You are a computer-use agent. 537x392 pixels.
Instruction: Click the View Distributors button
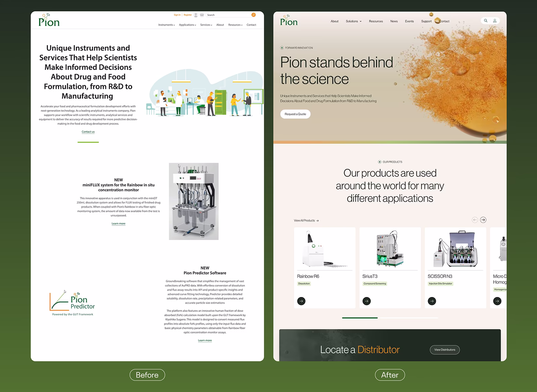tap(445, 350)
